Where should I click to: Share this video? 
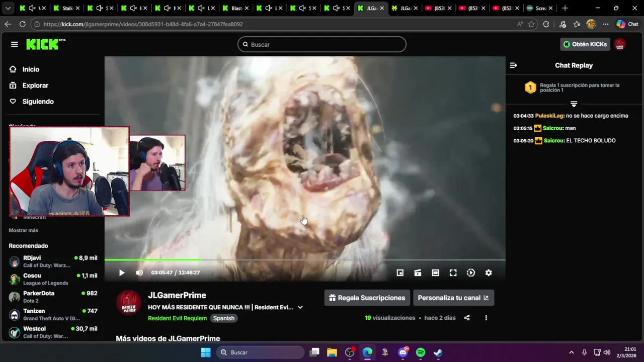click(x=467, y=318)
